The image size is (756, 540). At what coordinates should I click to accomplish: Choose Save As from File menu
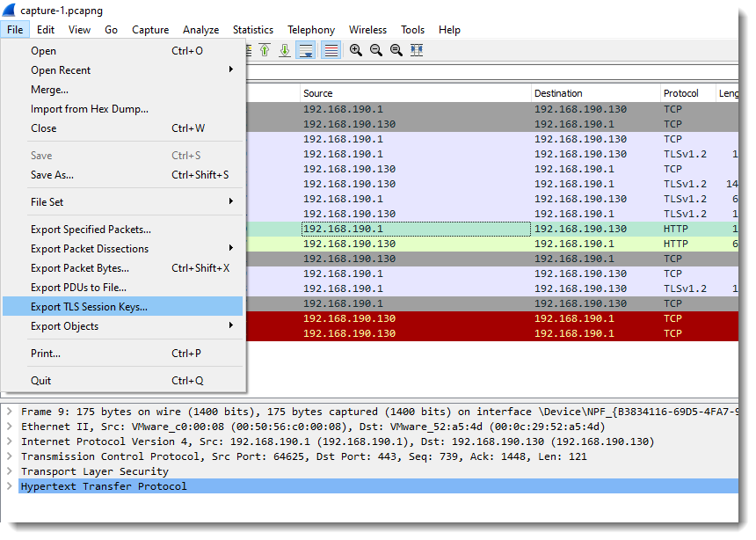pyautogui.click(x=53, y=175)
